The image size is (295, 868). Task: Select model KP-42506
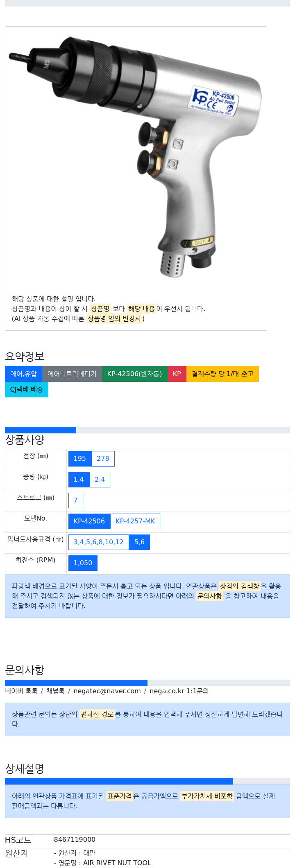89,521
